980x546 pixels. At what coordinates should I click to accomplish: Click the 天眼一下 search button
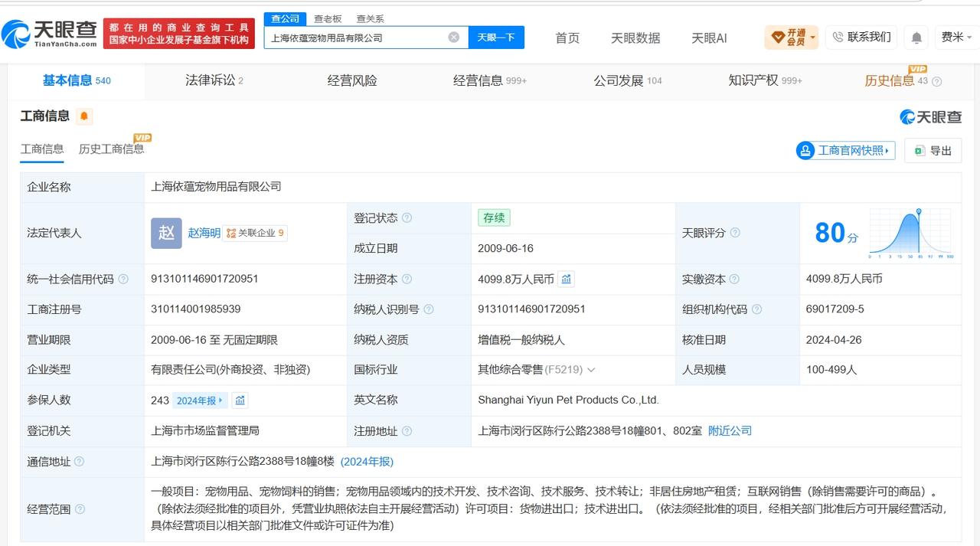(x=495, y=37)
